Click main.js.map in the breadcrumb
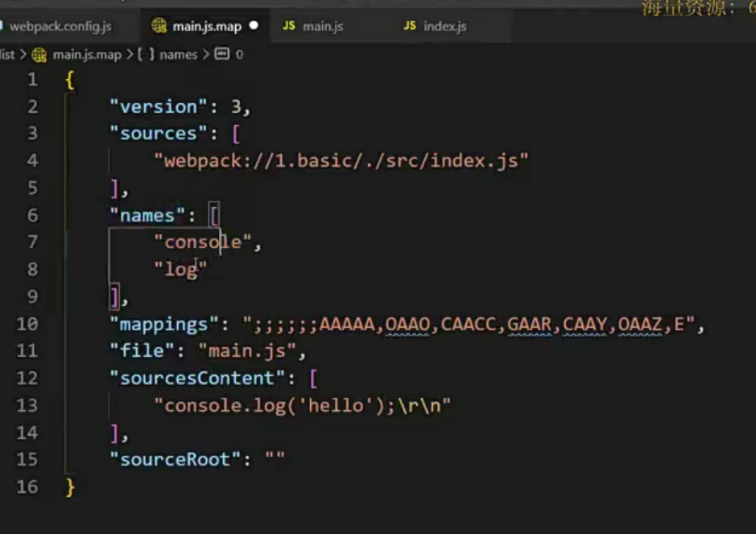This screenshot has height=534, width=756. click(87, 55)
